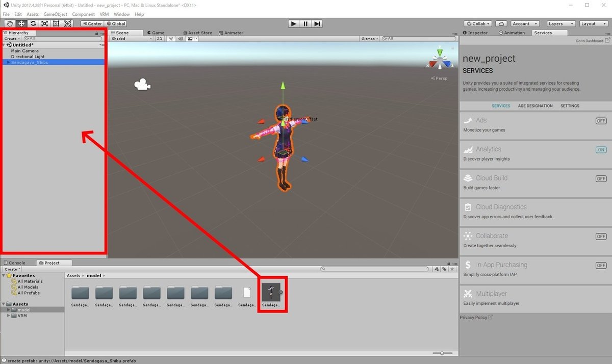Image resolution: width=612 pixels, height=364 pixels.
Task: Click the Play button
Action: [294, 23]
